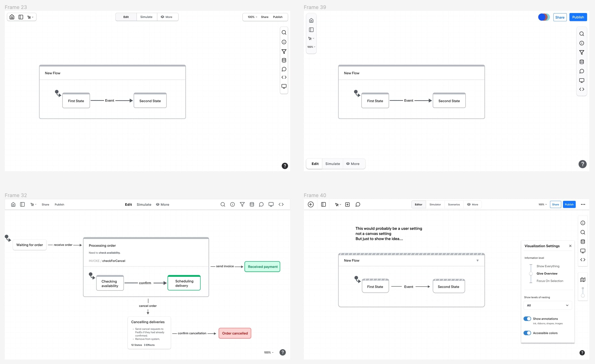Click the Share button in Frame 23
The image size is (595, 364).
pyautogui.click(x=265, y=17)
